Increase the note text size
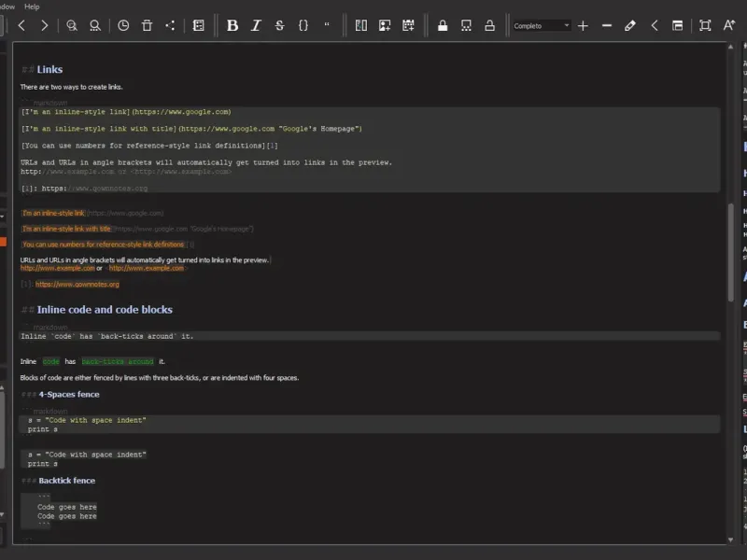Viewport: 747px width, 560px height. click(729, 25)
